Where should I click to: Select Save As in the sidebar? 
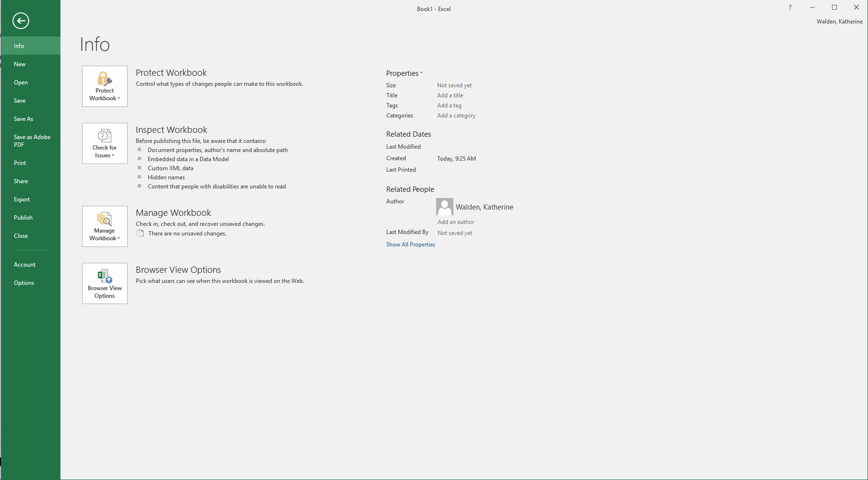pos(24,119)
